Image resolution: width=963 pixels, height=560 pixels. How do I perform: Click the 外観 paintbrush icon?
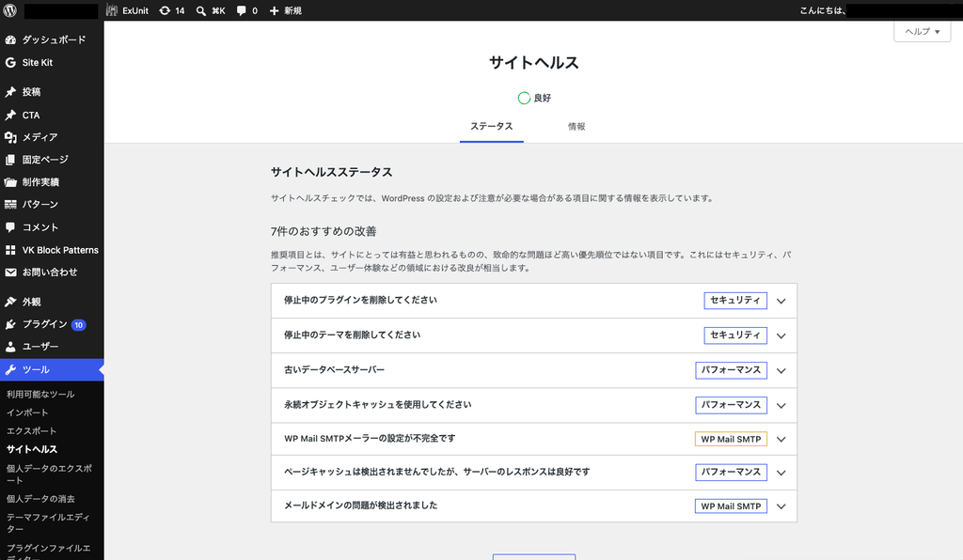(x=10, y=302)
